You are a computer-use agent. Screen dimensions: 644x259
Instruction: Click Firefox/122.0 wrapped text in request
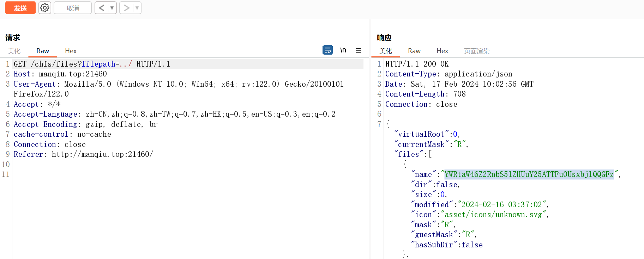(41, 94)
